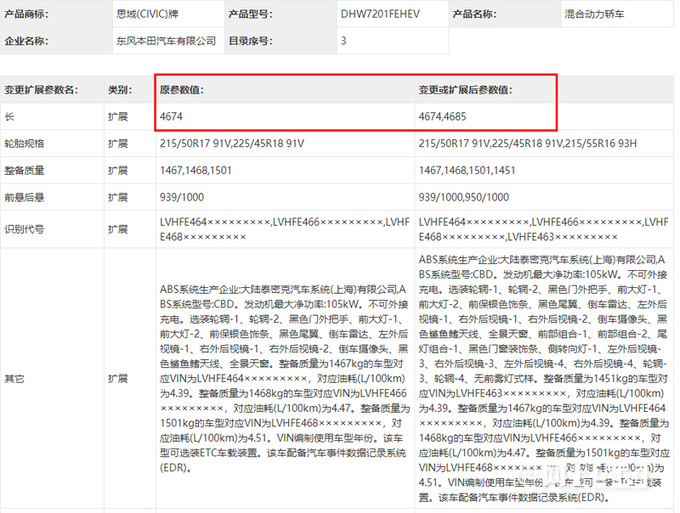Screen dimensions: 680x513
Task: Click original overhang value 939/1000
Action: click(x=182, y=197)
